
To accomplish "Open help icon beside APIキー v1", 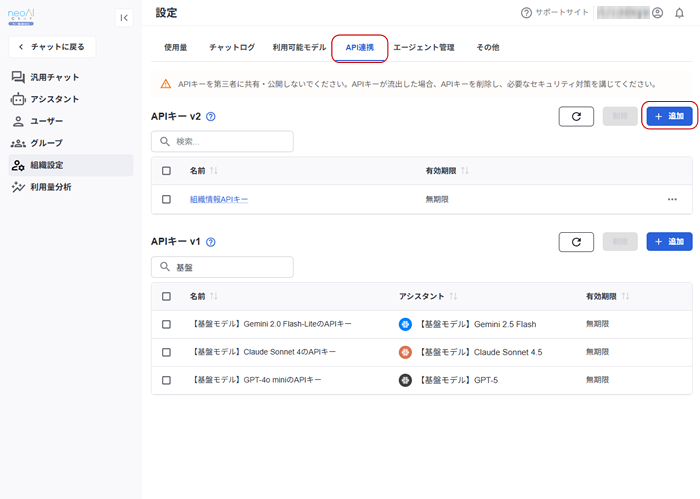I will (211, 242).
